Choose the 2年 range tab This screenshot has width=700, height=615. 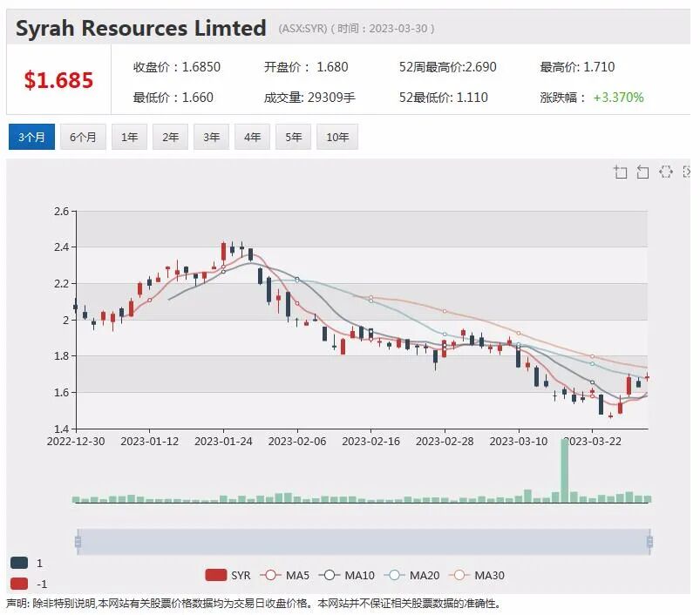click(x=171, y=137)
